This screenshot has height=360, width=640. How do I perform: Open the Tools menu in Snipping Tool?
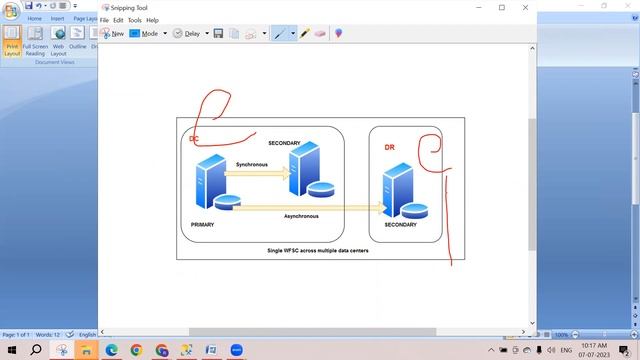(135, 20)
